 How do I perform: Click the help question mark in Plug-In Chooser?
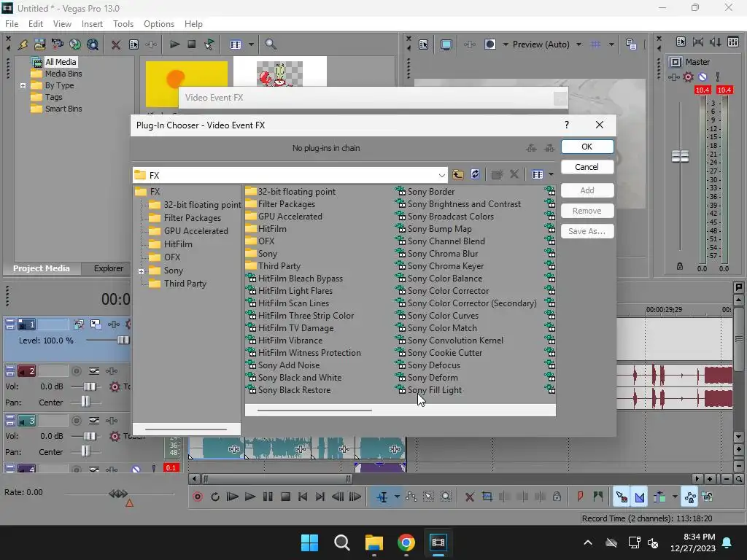pos(566,125)
